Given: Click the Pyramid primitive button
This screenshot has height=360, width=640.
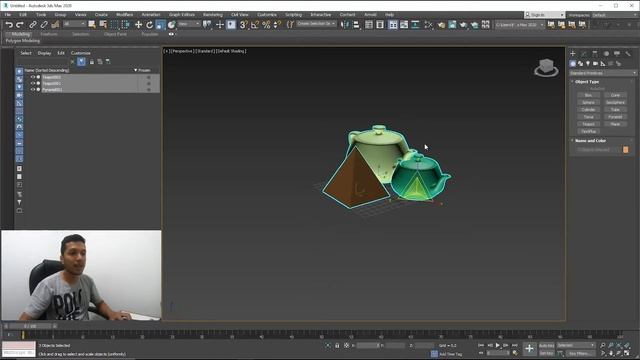Looking at the screenshot, I should pos(615,117).
